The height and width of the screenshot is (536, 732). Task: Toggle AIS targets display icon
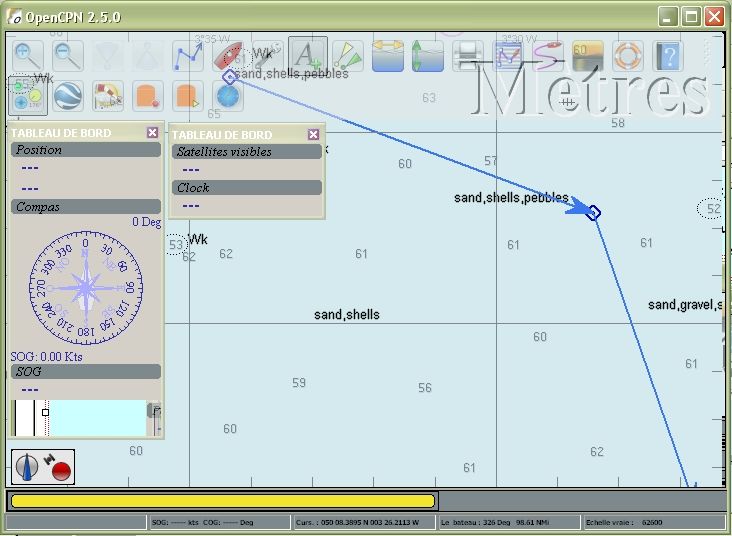coord(348,56)
